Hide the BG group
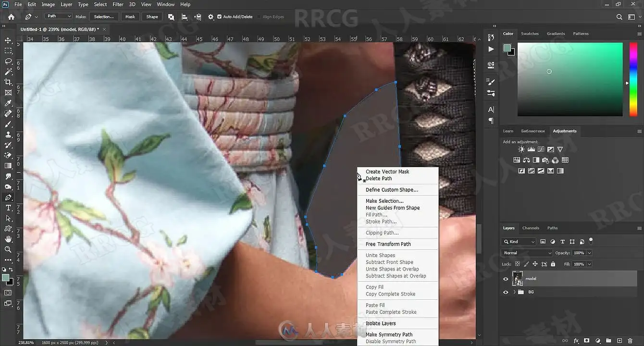 pos(506,292)
